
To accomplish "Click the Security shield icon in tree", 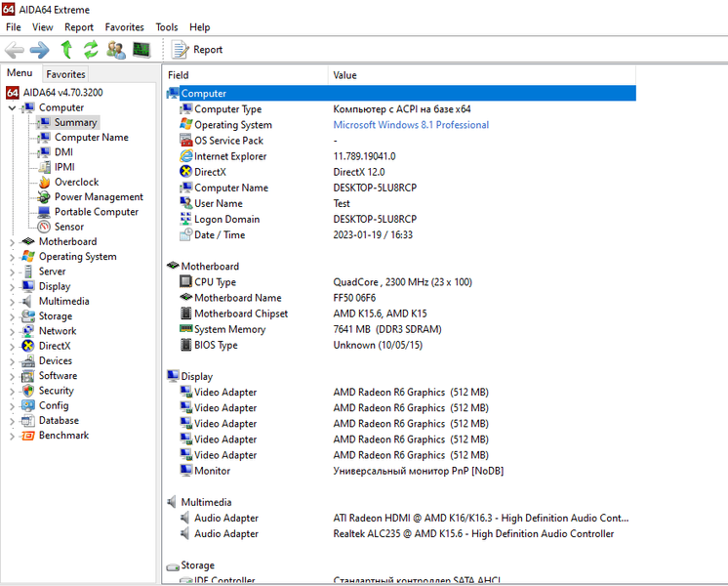I will click(28, 391).
